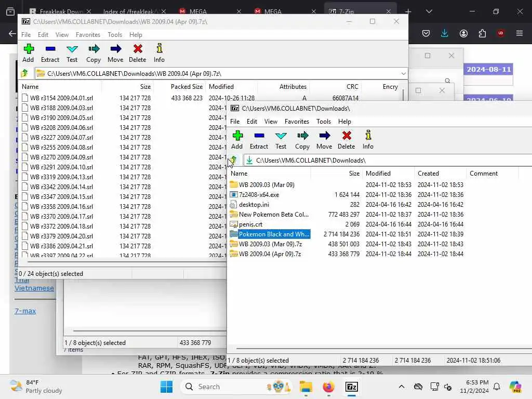Screen dimensions: 532x399
Task: Open the taskbar clock showing 6:53 PM
Action: coord(474,387)
